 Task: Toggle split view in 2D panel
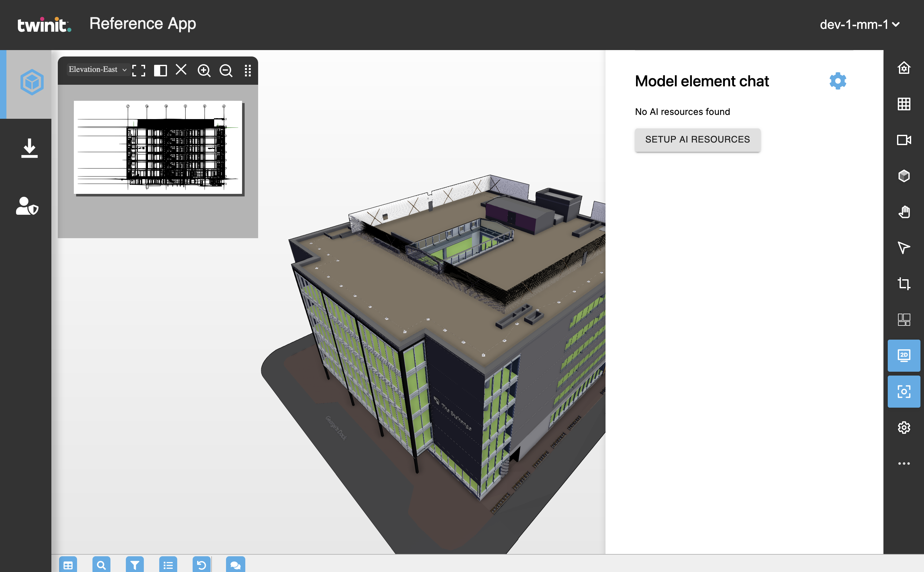pos(161,70)
